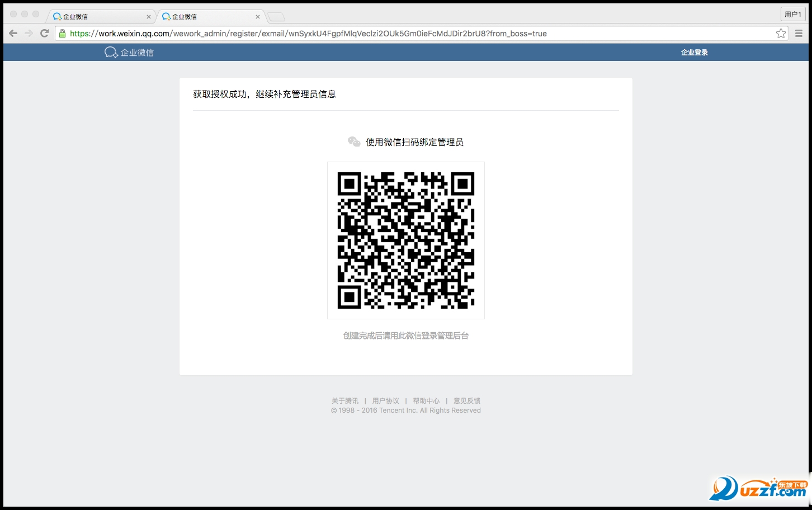Click the red window close button
Screen dimensions: 812x510
click(13, 14)
